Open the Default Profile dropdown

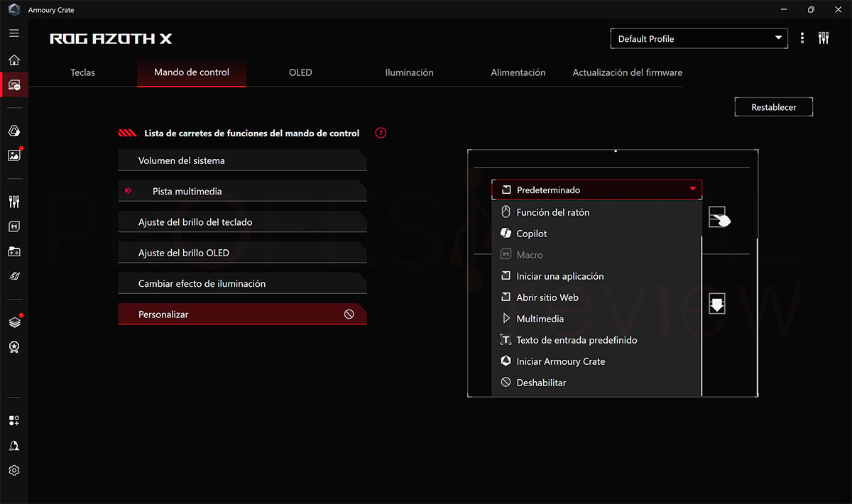(699, 38)
